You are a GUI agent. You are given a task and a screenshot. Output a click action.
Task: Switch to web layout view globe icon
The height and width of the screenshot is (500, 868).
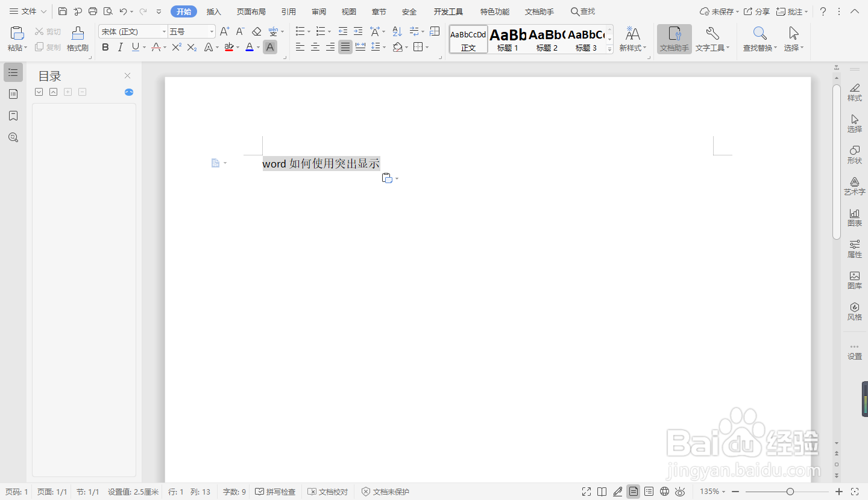(664, 492)
